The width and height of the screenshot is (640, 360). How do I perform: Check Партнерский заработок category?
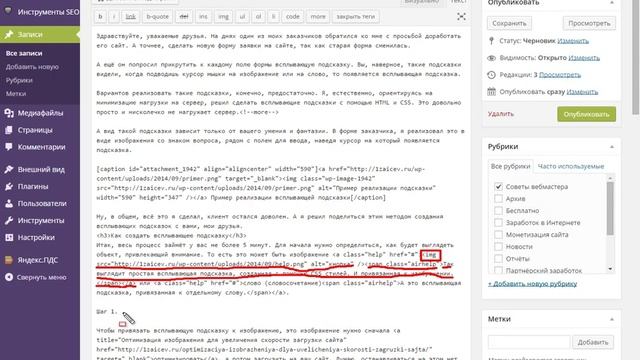pyautogui.click(x=498, y=270)
